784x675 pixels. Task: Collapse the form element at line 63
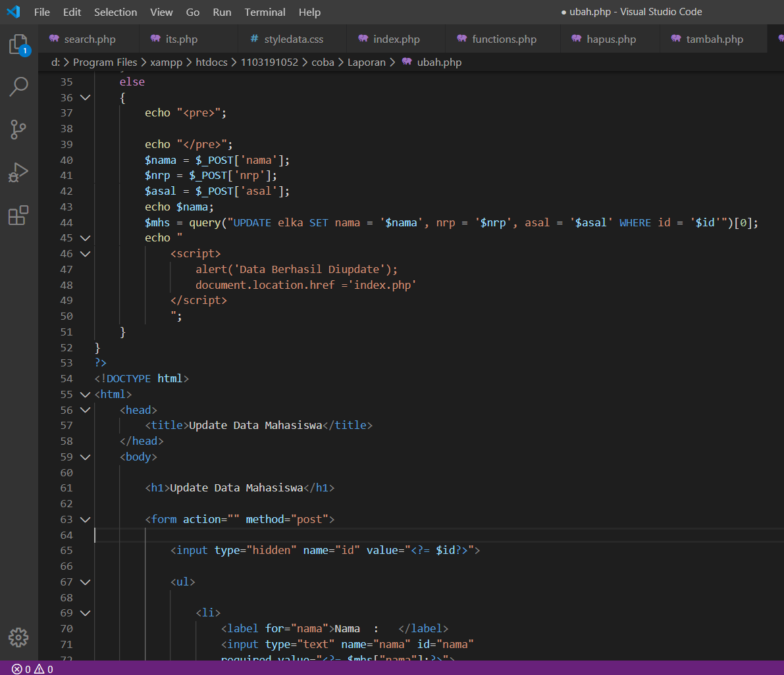(x=86, y=520)
